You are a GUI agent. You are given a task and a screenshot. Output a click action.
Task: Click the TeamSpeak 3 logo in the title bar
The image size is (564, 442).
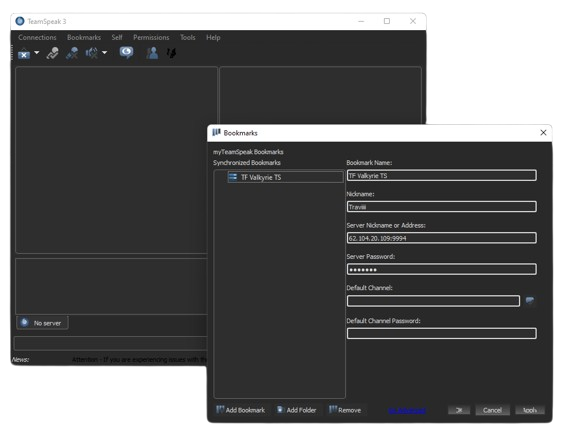click(x=20, y=21)
